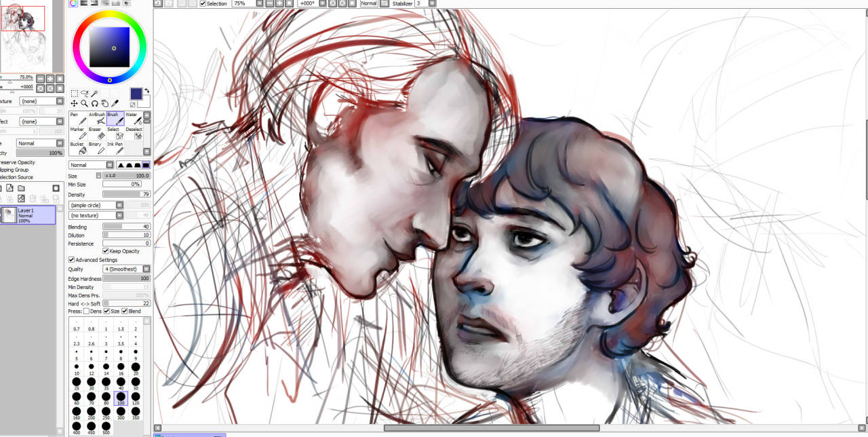Open the Quality 4 (Smoothest) dropdown

[127, 269]
